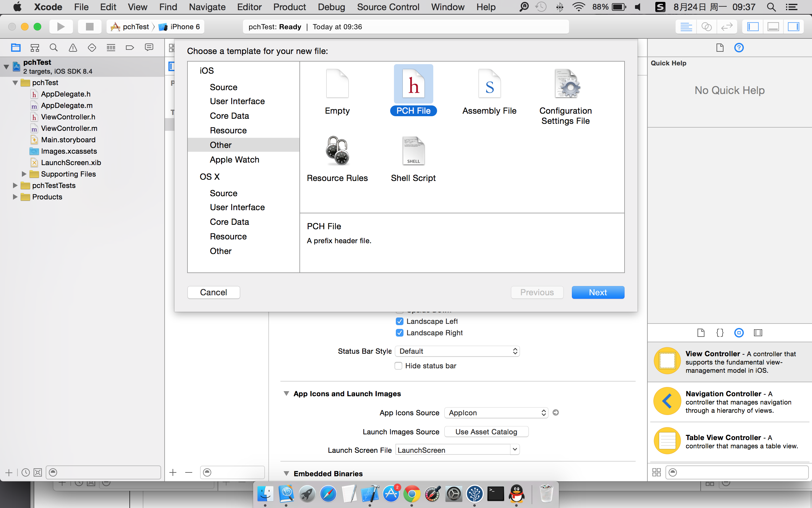
Task: Open the iPhone 6 destination selector
Action: click(180, 27)
